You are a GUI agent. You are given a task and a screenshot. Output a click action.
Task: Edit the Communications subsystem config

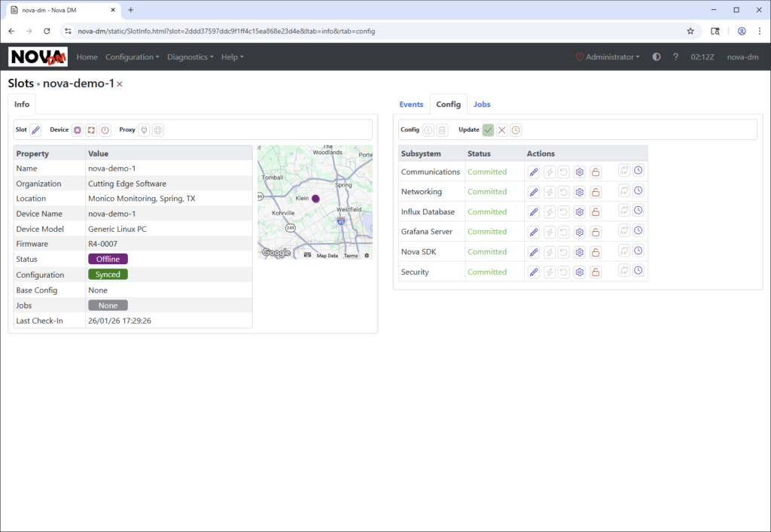coord(534,172)
